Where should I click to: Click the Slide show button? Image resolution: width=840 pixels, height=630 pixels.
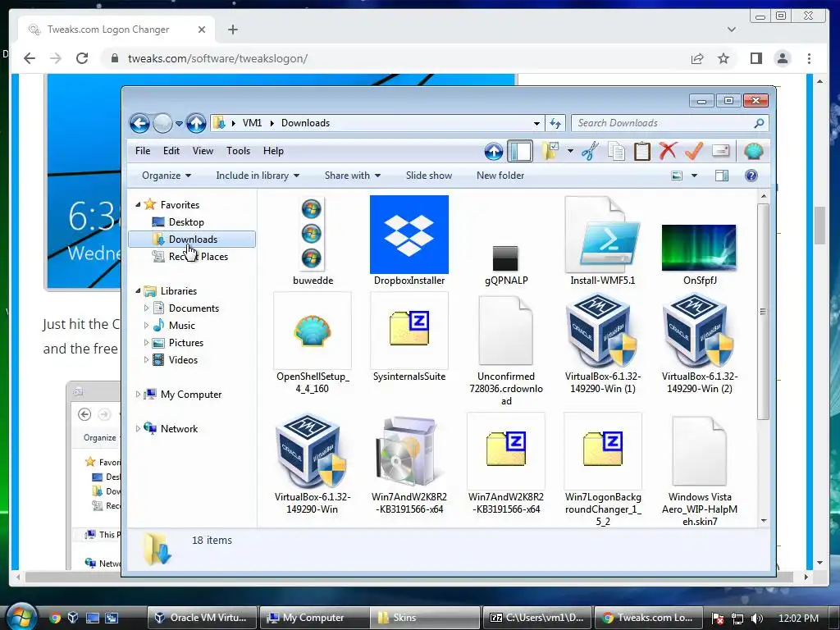[x=429, y=176]
